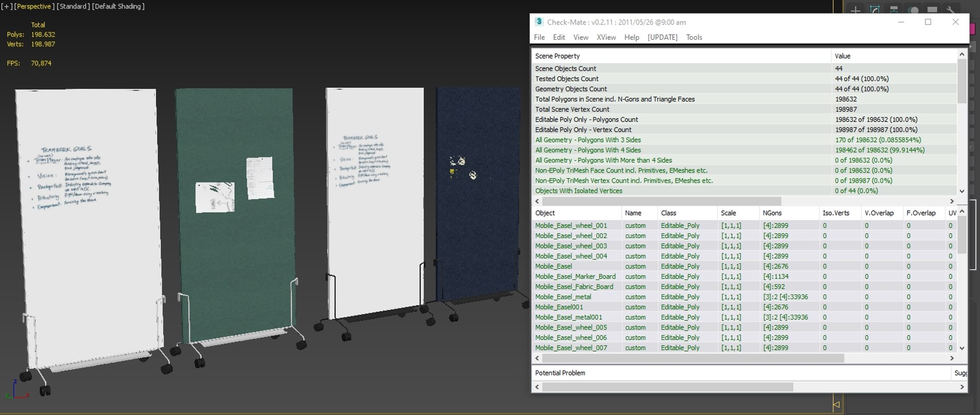Click the [UPDATE] menu item
The height and width of the screenshot is (415, 980).
(663, 37)
